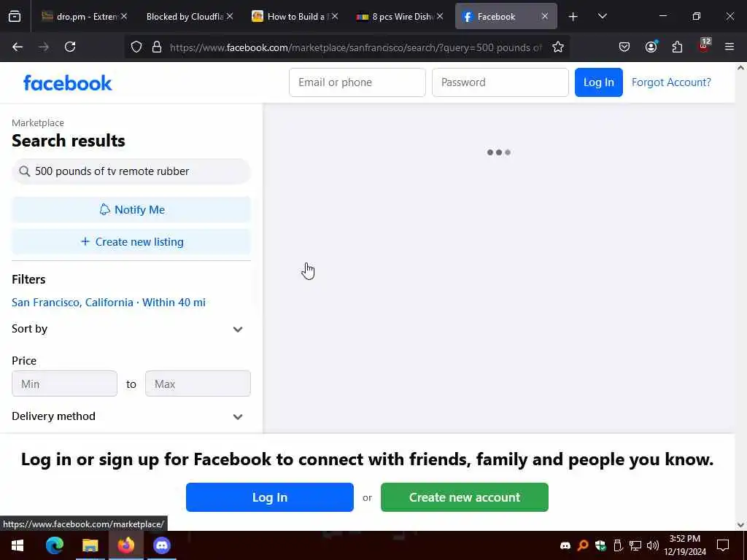The height and width of the screenshot is (560, 747).
Task: Change San Francisco location filter
Action: pyautogui.click(x=109, y=303)
